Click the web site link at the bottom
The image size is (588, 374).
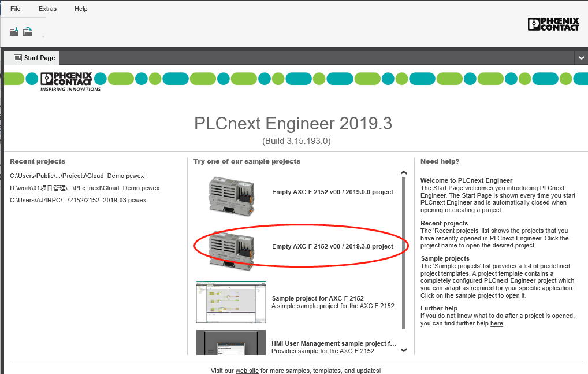(247, 371)
